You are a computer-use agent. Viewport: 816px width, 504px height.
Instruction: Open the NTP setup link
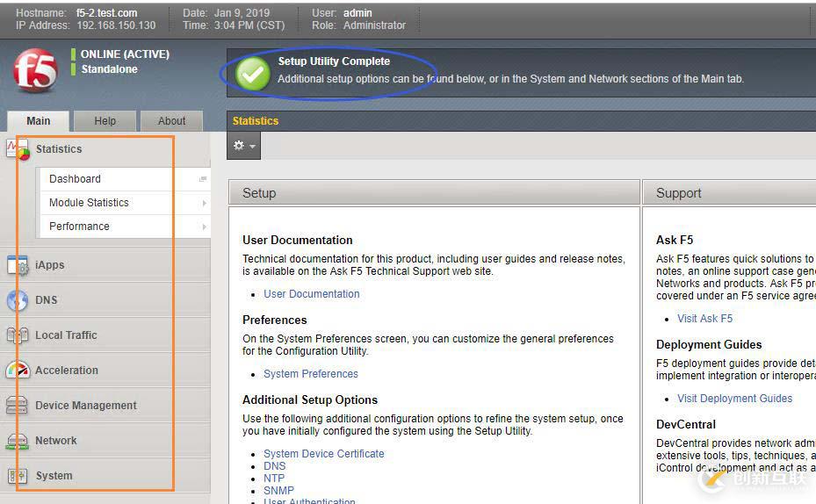point(274,479)
